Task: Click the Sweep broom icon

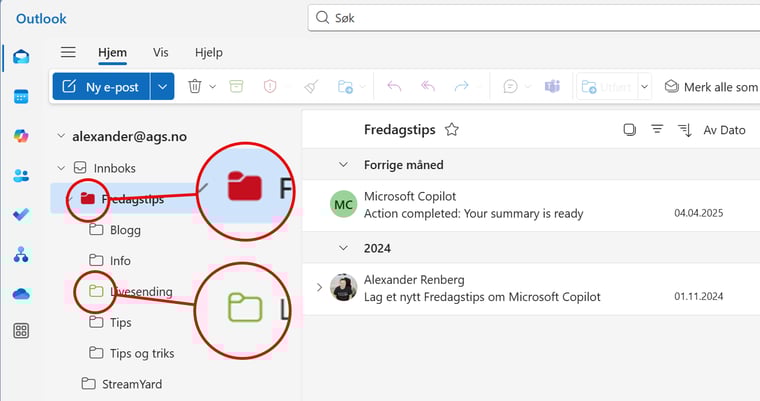Action: (311, 86)
